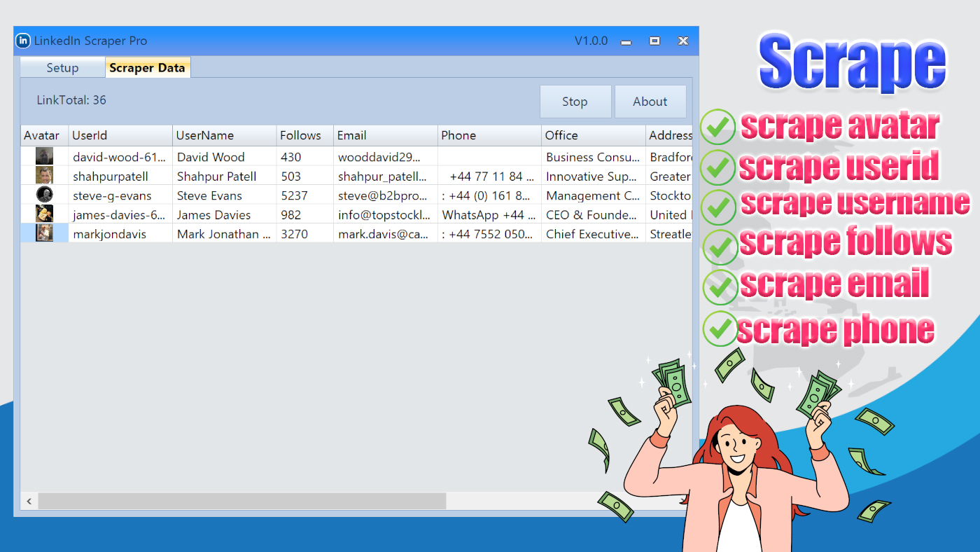The image size is (980, 552).
Task: Click the Chief Executive... office cell
Action: 594,234
